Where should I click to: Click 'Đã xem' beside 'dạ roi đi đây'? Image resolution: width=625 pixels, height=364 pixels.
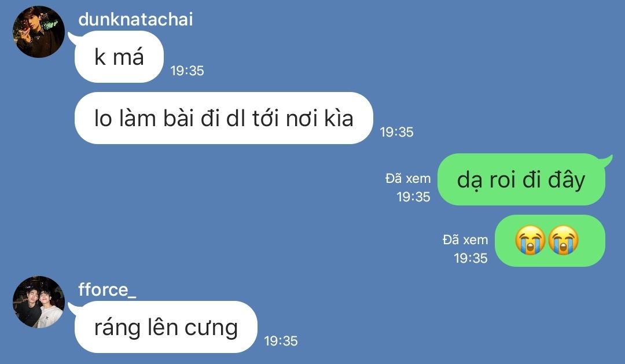coord(408,178)
